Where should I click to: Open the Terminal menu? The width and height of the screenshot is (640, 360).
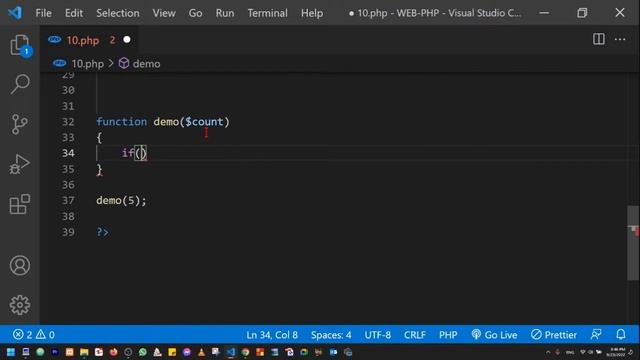click(x=267, y=13)
